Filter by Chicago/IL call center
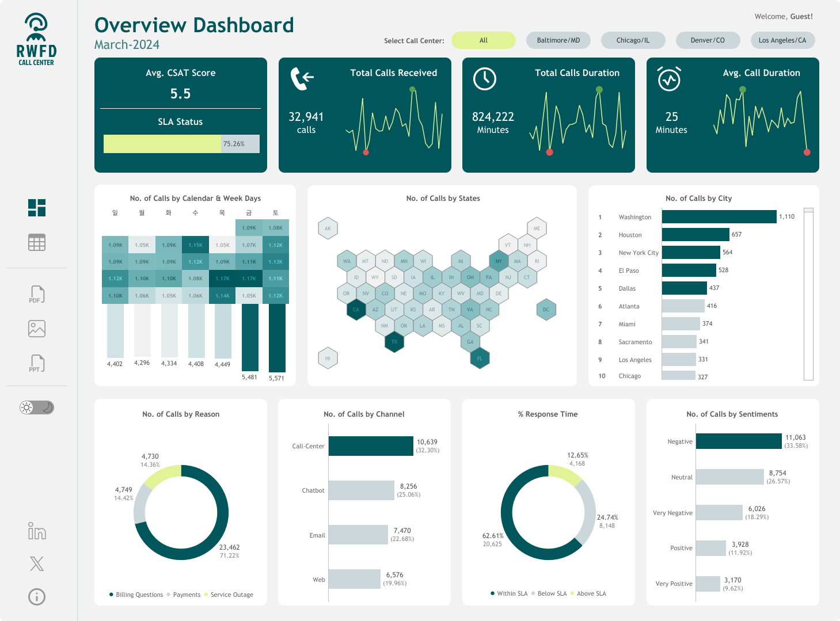Screen dimensions: 840x621 click(633, 40)
